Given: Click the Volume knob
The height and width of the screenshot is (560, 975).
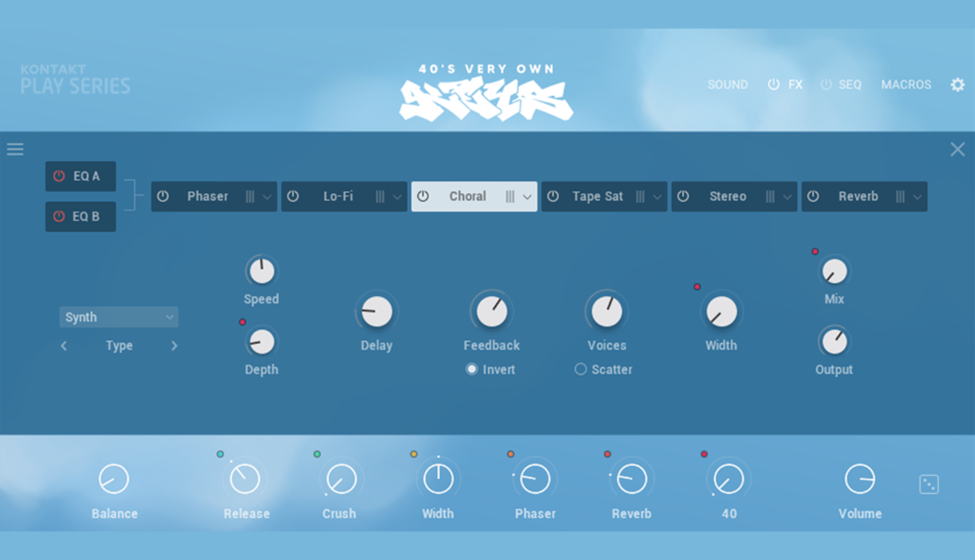Looking at the screenshot, I should click(860, 479).
